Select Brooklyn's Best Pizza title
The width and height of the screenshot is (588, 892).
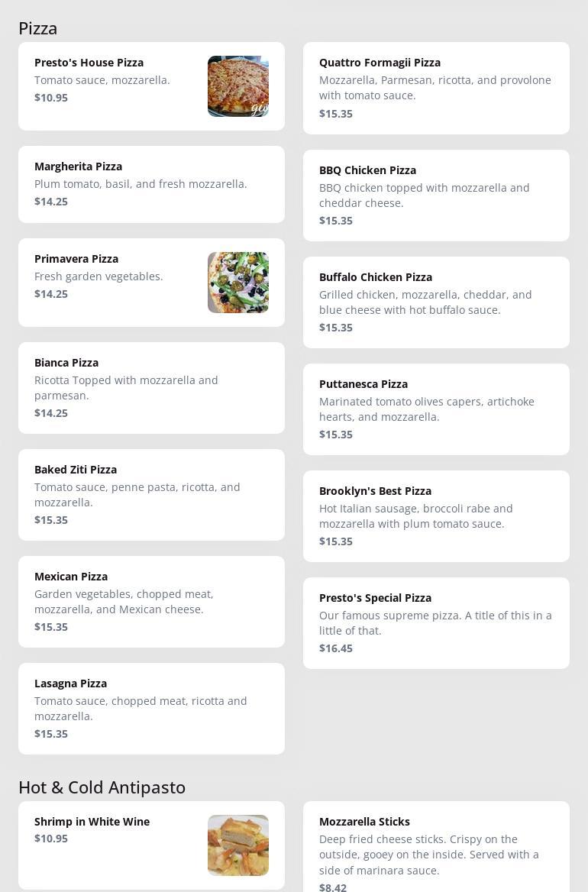pos(375,491)
